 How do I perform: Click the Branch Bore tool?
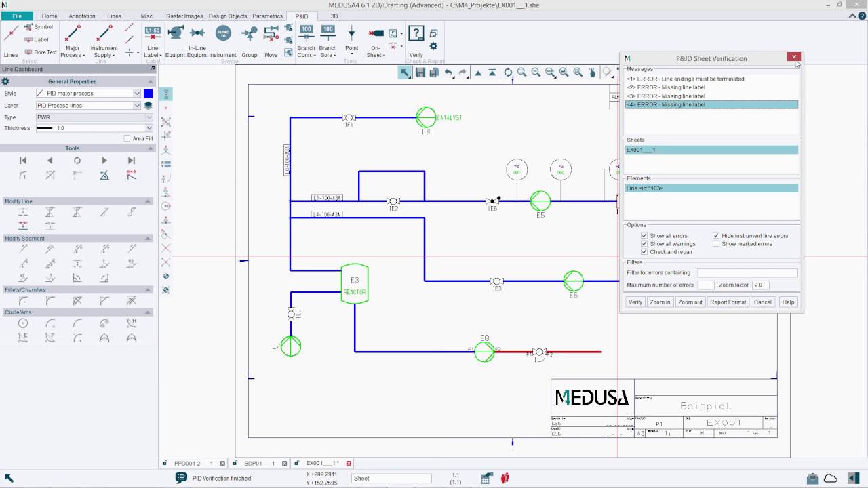coord(328,40)
